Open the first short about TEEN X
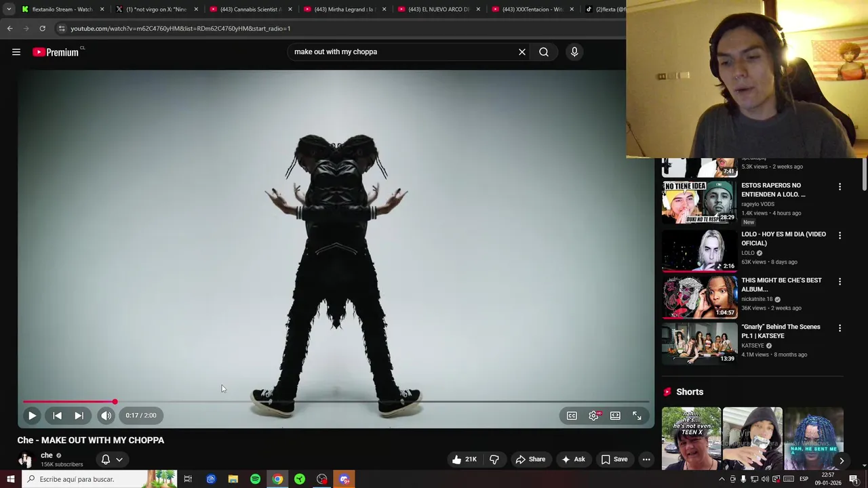Viewport: 868px width, 488px height. coord(691,439)
